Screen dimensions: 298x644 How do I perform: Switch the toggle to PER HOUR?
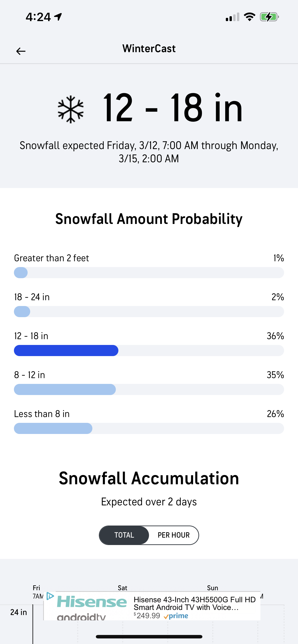point(173,535)
